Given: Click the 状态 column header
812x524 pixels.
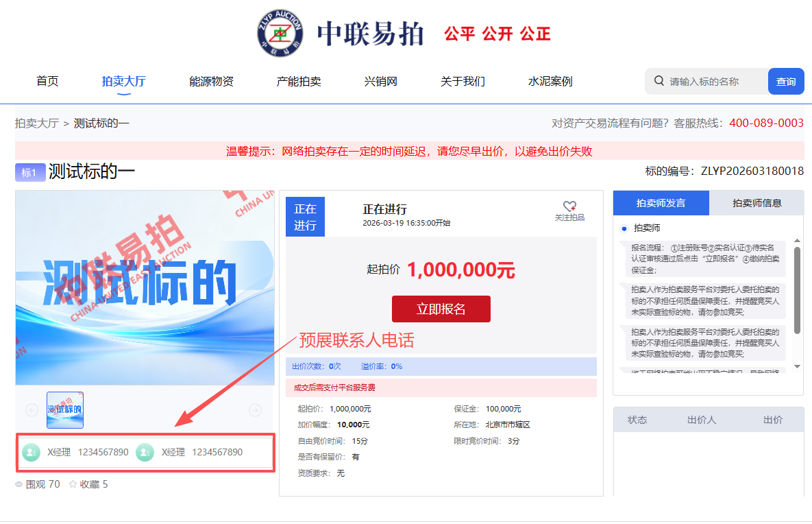Looking at the screenshot, I should tap(637, 420).
